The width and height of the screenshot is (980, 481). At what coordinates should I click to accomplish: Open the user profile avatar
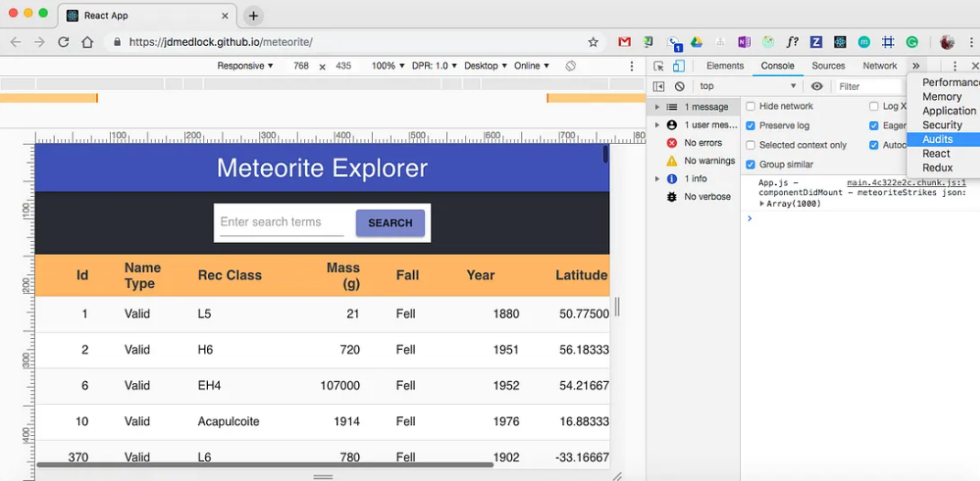coord(947,42)
